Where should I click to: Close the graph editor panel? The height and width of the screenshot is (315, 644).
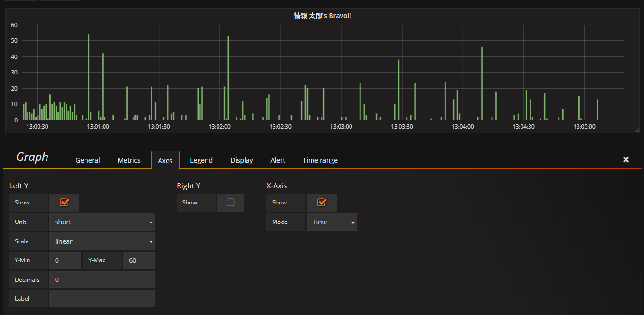(x=625, y=160)
